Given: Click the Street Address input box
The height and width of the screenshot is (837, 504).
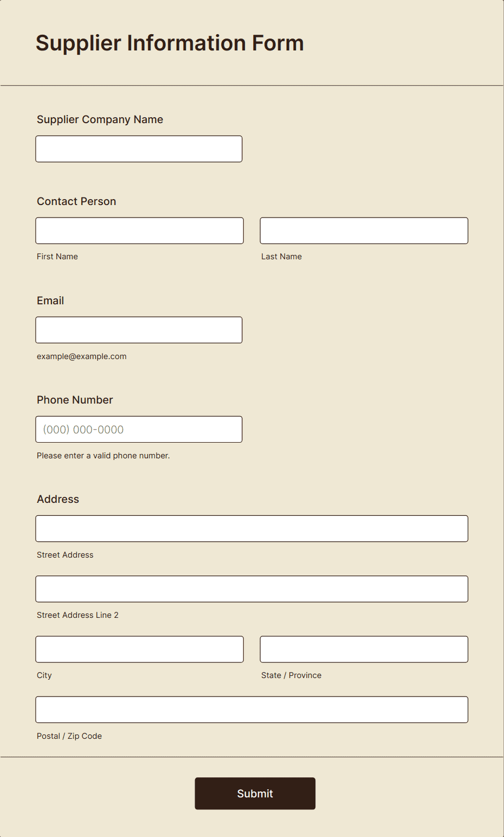Looking at the screenshot, I should [x=252, y=528].
